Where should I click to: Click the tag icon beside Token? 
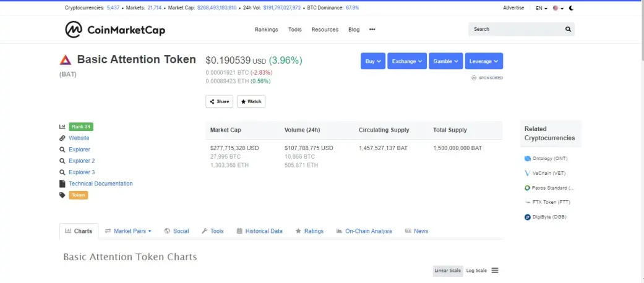(x=62, y=195)
